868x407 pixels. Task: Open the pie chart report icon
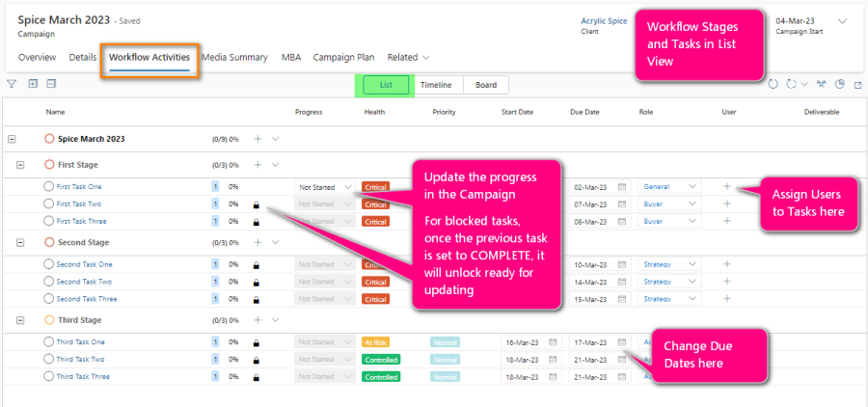point(839,84)
